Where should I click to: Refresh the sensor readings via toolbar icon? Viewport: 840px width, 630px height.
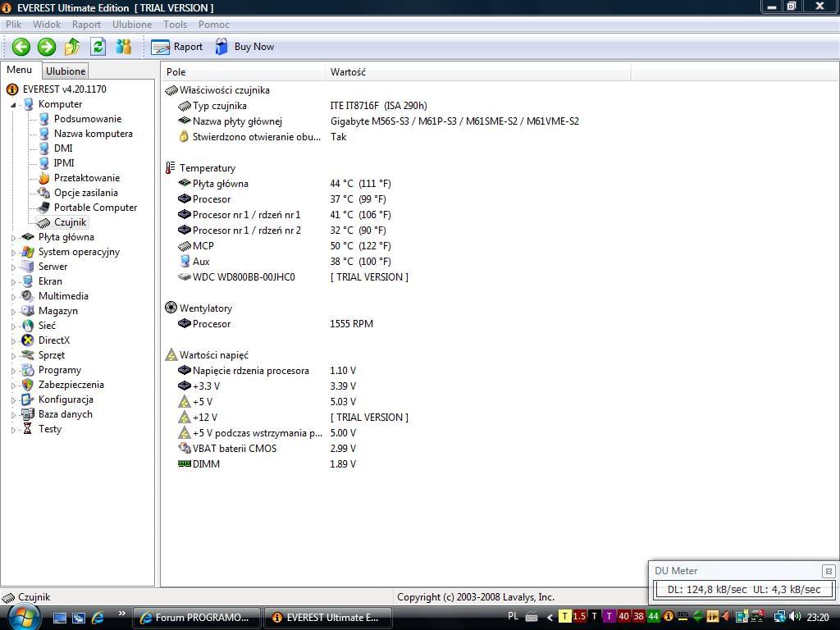[x=98, y=47]
